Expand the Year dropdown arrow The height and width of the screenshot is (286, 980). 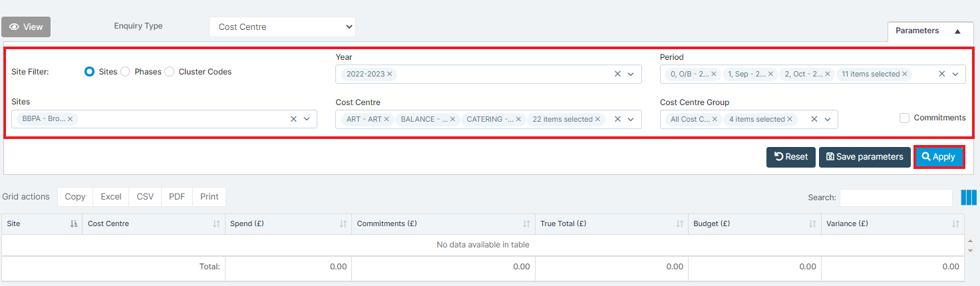coord(631,74)
